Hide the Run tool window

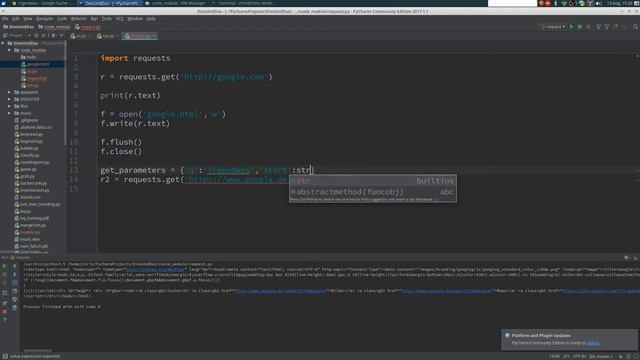tap(635, 258)
